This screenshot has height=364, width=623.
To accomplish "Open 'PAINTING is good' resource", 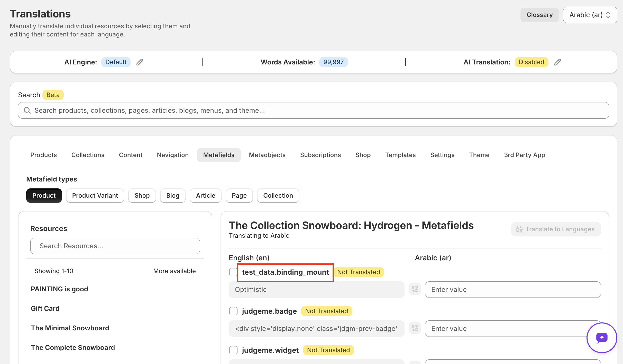I will [59, 289].
